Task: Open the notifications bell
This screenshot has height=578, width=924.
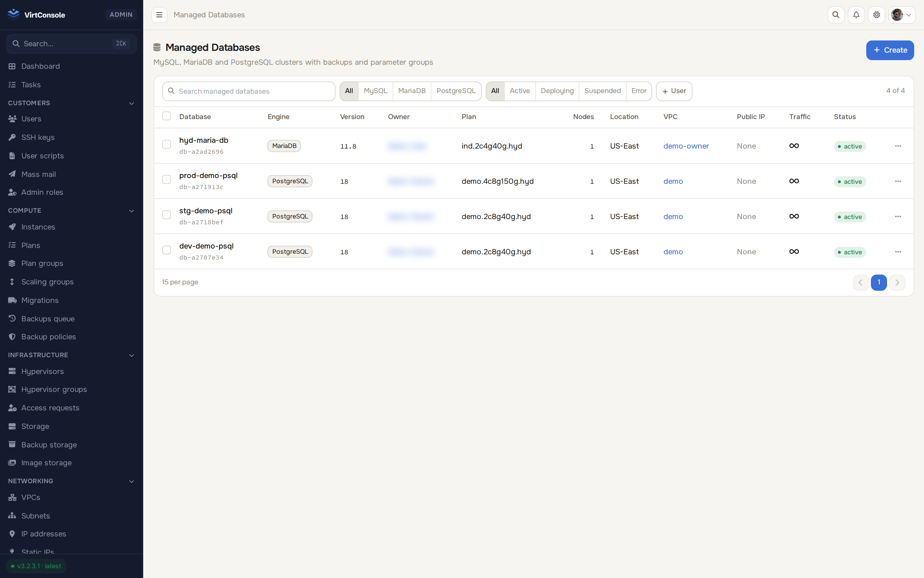Action: (x=856, y=15)
